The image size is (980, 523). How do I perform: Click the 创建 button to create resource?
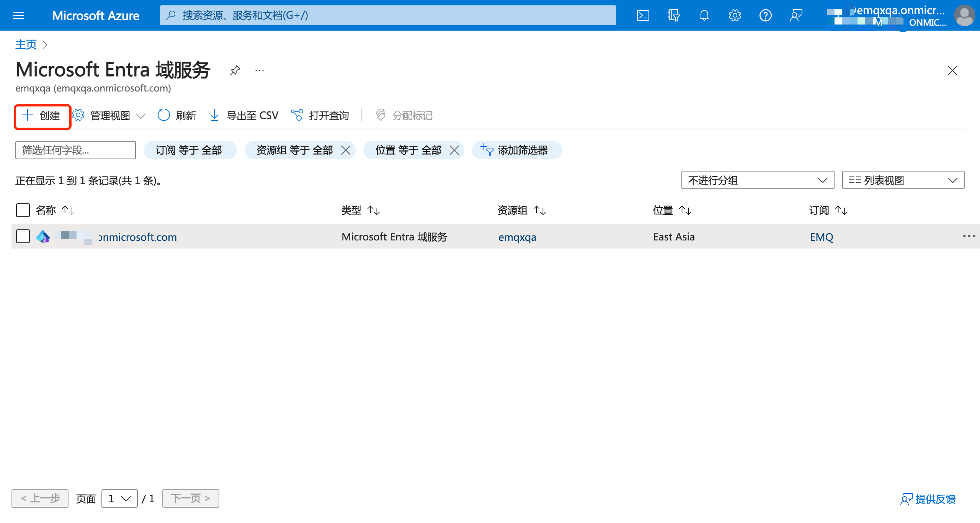[42, 116]
